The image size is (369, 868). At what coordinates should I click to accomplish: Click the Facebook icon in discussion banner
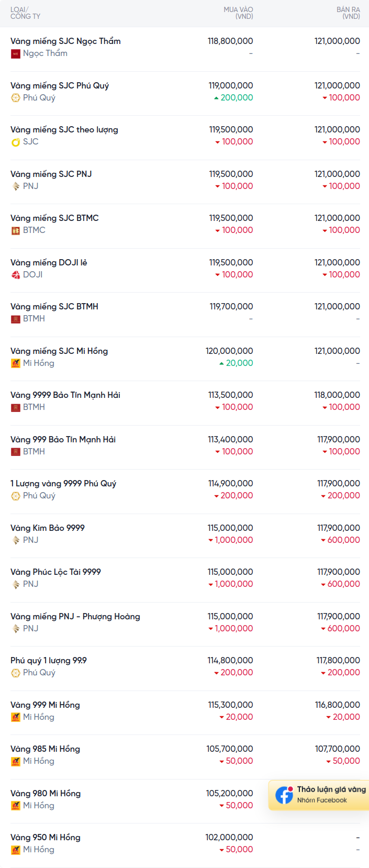[x=284, y=795]
